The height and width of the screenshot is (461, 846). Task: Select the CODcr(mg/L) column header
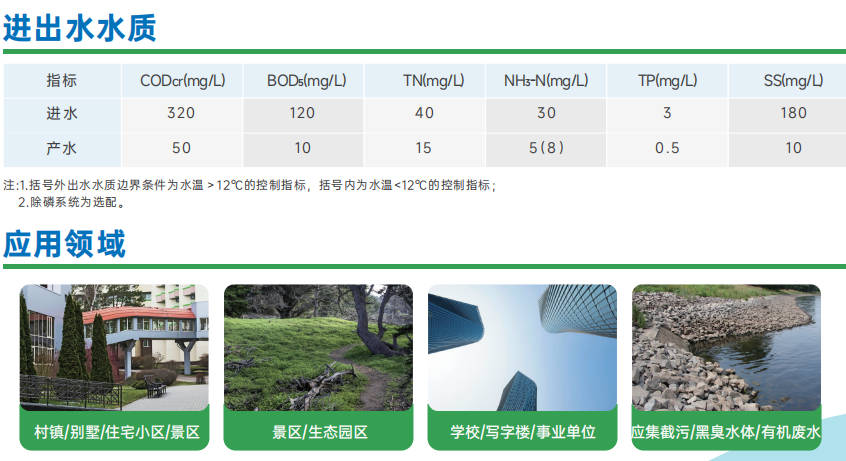(x=182, y=80)
